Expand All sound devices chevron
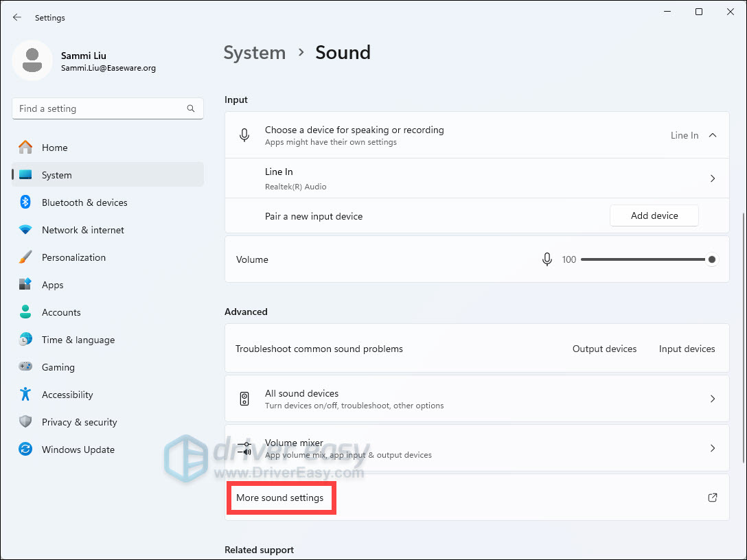This screenshot has height=560, width=747. click(713, 399)
